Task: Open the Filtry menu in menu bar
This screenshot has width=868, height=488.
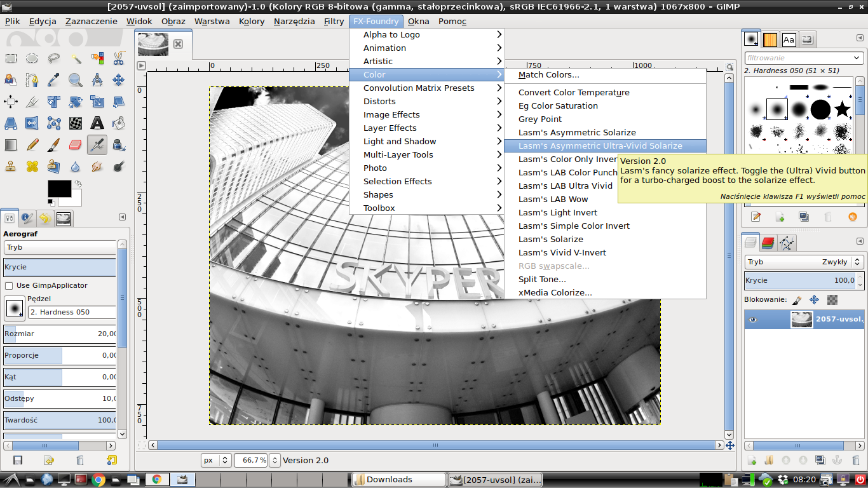Action: [334, 21]
